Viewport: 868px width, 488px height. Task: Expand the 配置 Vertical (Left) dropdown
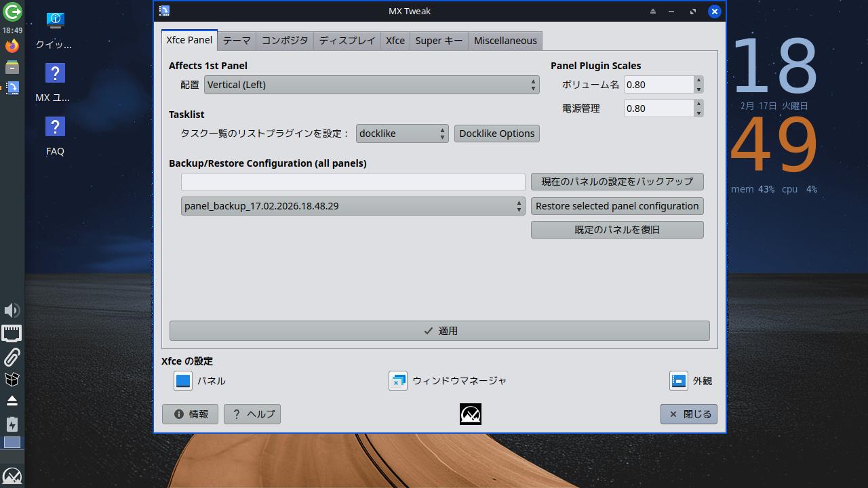coord(372,85)
